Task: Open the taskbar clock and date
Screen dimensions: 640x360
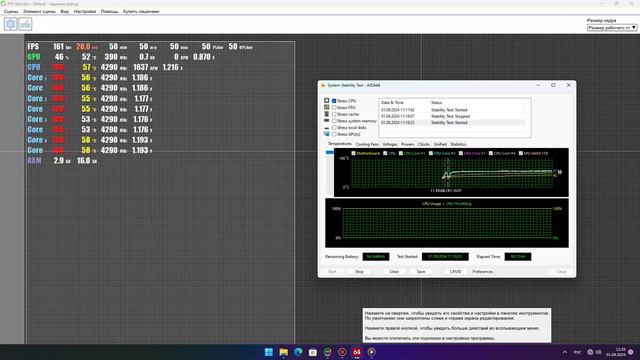Action: [x=616, y=352]
